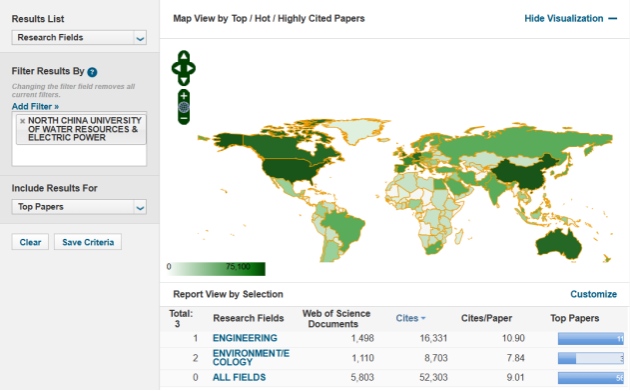Reset map to world view with the globe icon
Viewport: 630px width, 391px height.
(x=184, y=107)
